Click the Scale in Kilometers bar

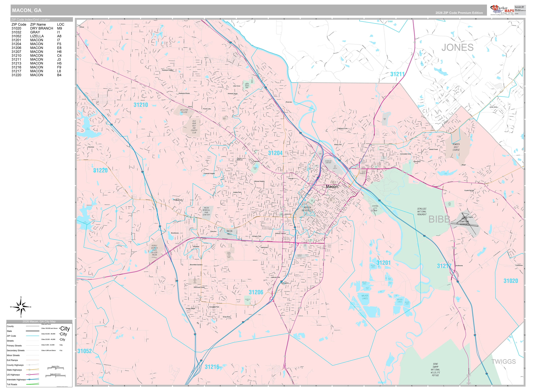click(x=56, y=375)
